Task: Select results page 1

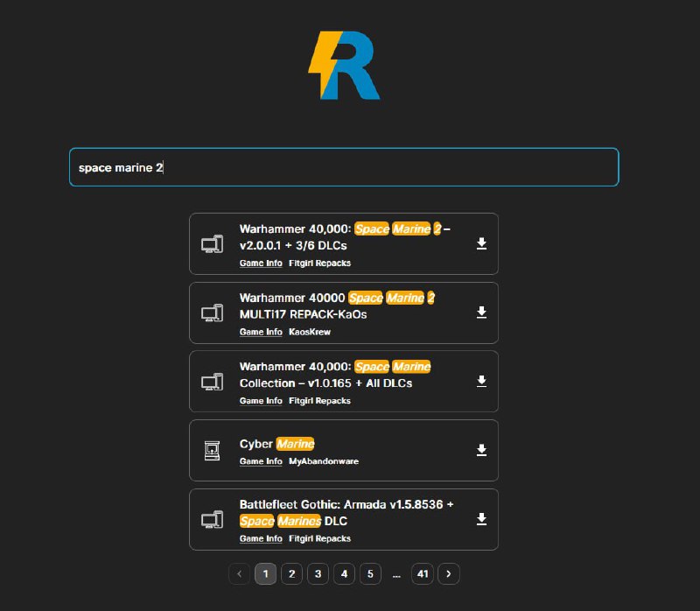Action: 266,574
